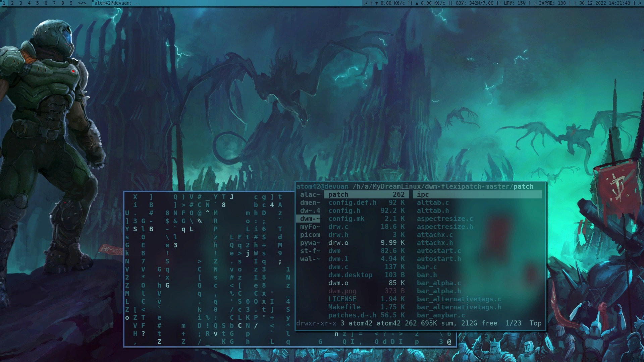The height and width of the screenshot is (362, 644).
Task: Switch to workspace tag 2
Action: tap(12, 3)
